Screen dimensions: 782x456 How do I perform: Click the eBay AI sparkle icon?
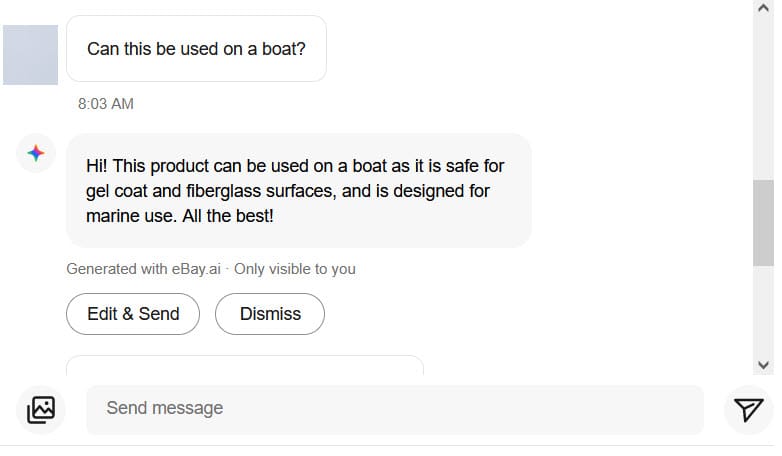coord(35,153)
